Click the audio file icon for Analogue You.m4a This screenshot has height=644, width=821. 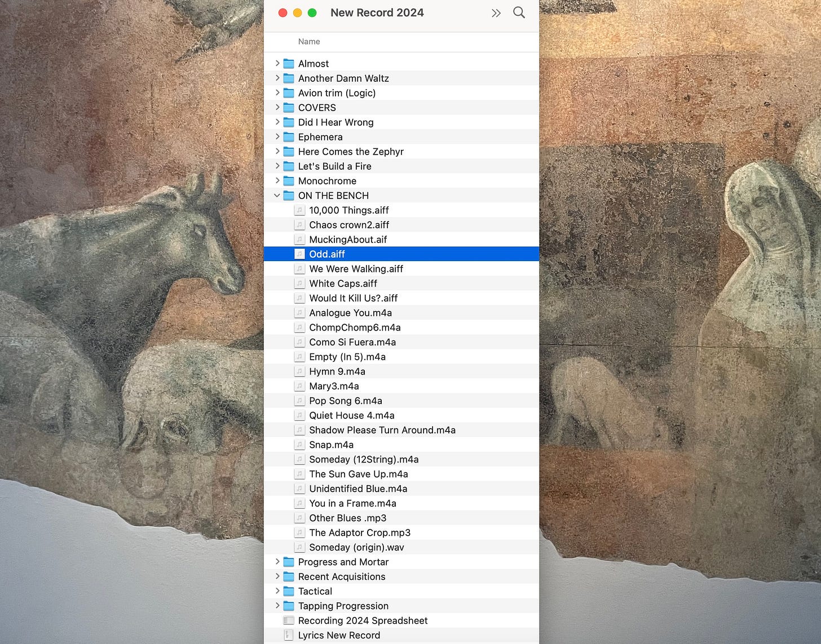click(300, 313)
